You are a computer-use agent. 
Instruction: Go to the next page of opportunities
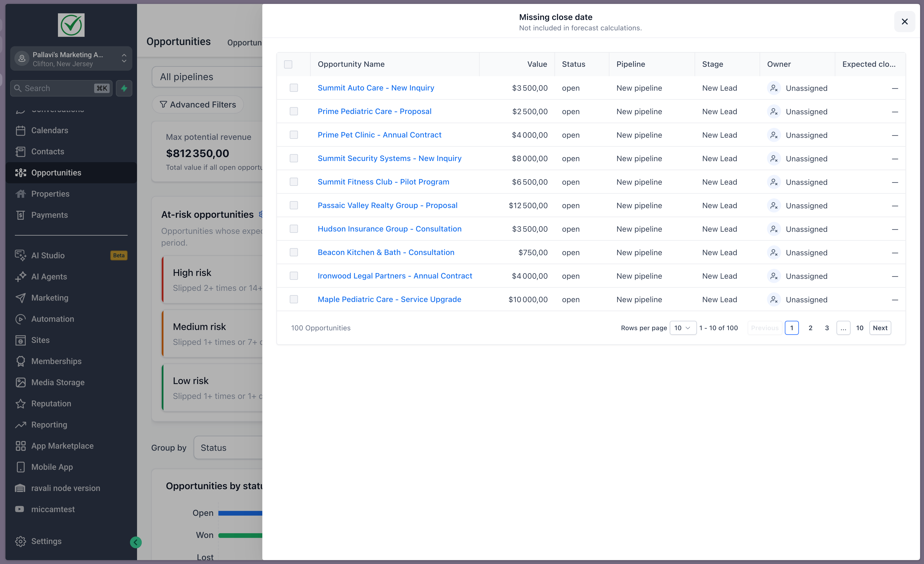coord(880,328)
